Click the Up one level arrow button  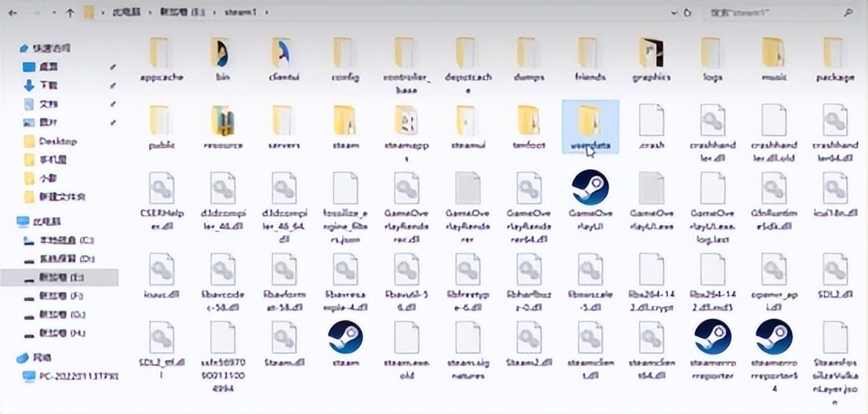[x=71, y=13]
